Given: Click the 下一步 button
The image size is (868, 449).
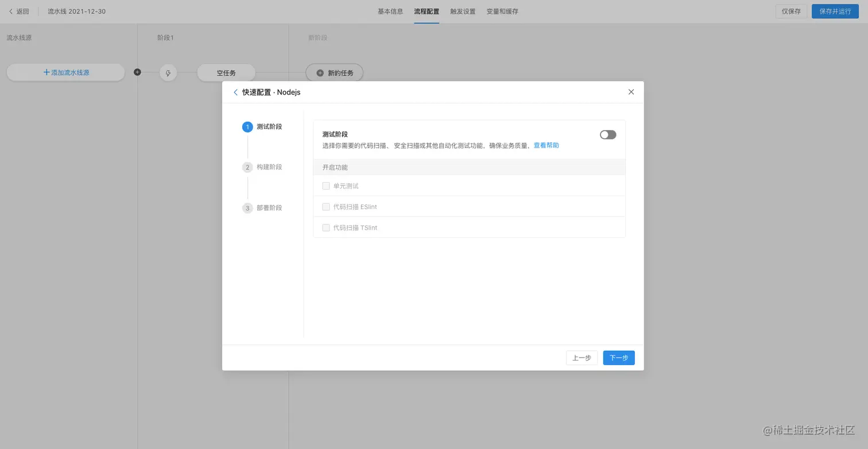Looking at the screenshot, I should tap(619, 358).
